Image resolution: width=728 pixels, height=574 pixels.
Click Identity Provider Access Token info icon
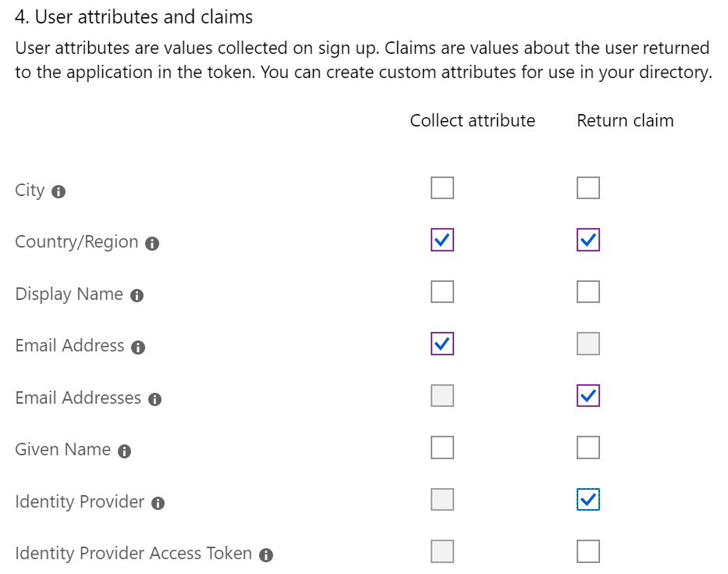266,555
